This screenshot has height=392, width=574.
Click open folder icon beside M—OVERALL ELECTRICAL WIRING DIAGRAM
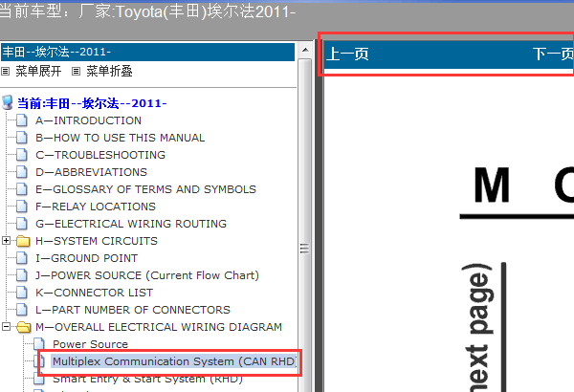[23, 327]
